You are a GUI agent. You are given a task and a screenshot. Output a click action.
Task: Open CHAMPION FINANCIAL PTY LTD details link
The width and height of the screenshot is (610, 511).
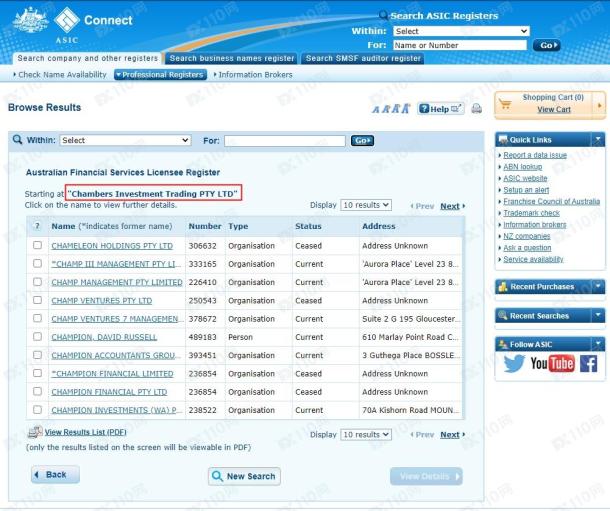[x=109, y=392]
